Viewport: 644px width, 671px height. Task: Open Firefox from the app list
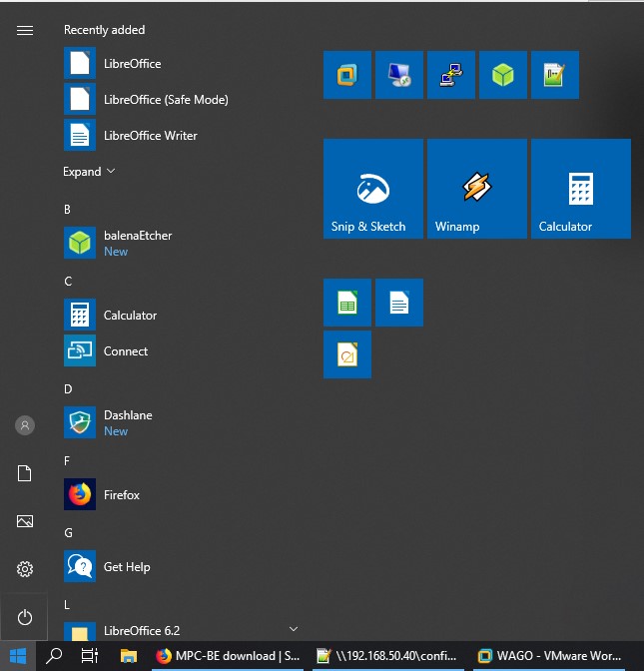tap(180, 494)
